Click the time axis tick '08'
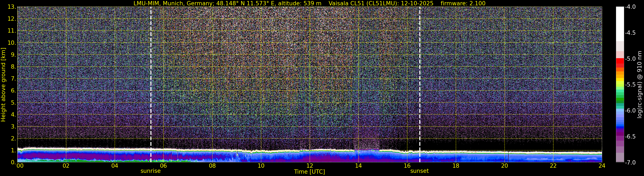 point(212,166)
